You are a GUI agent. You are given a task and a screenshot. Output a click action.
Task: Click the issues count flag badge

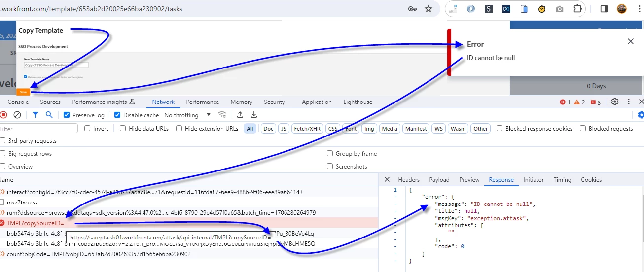pyautogui.click(x=596, y=102)
